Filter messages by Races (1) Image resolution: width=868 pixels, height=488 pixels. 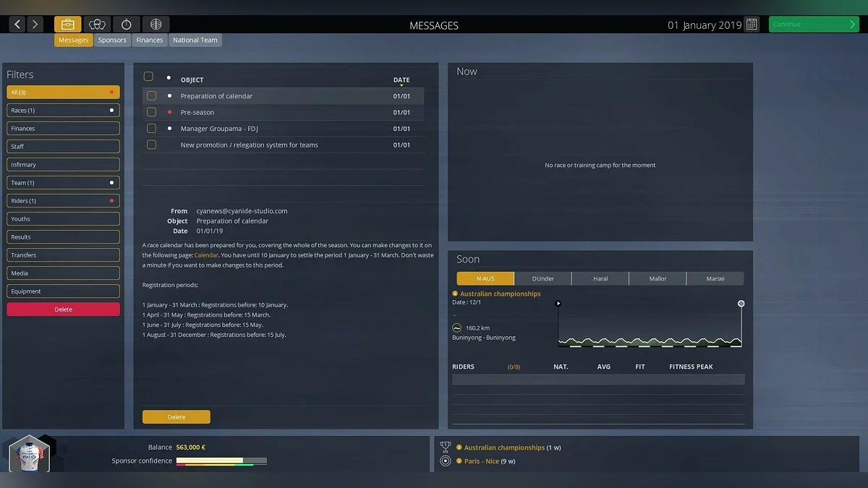click(63, 110)
